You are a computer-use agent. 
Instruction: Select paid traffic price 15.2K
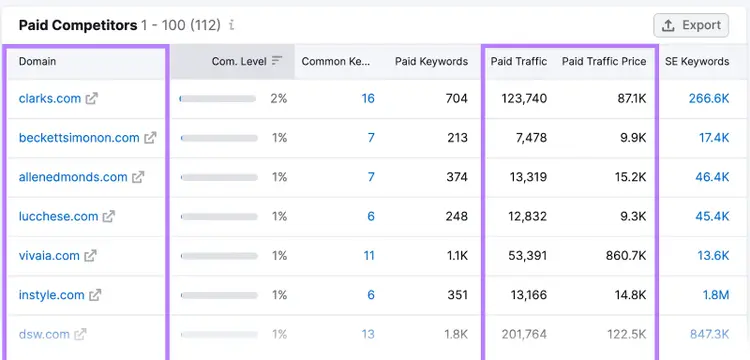coord(631,177)
